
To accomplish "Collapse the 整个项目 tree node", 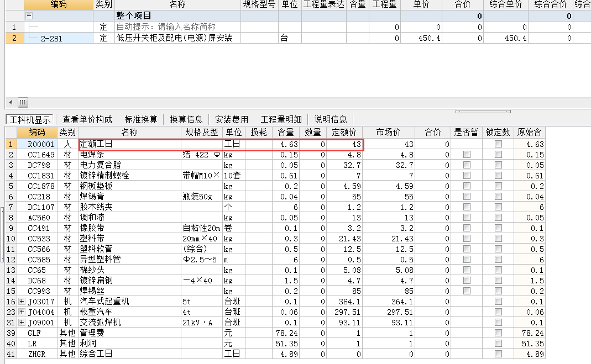I will pyautogui.click(x=29, y=16).
